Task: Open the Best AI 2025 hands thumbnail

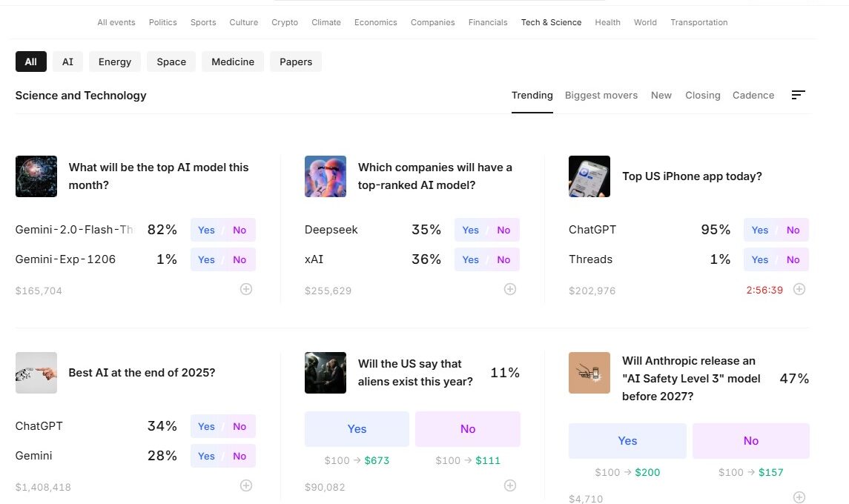Action: [36, 373]
